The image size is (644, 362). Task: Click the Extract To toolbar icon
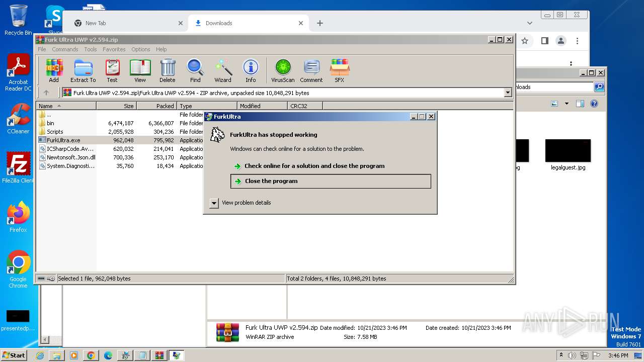coord(83,71)
